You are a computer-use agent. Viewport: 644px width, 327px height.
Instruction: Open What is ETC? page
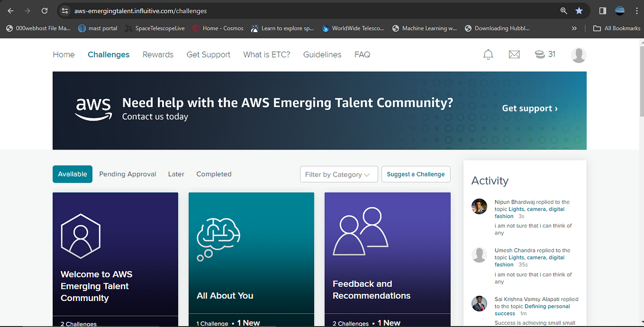[267, 55]
